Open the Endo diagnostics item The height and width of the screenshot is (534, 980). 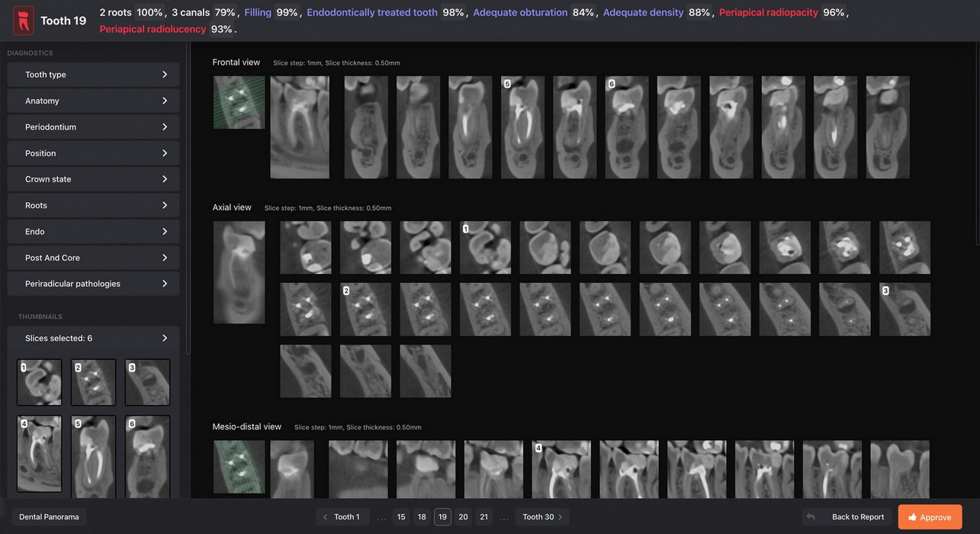tap(93, 231)
